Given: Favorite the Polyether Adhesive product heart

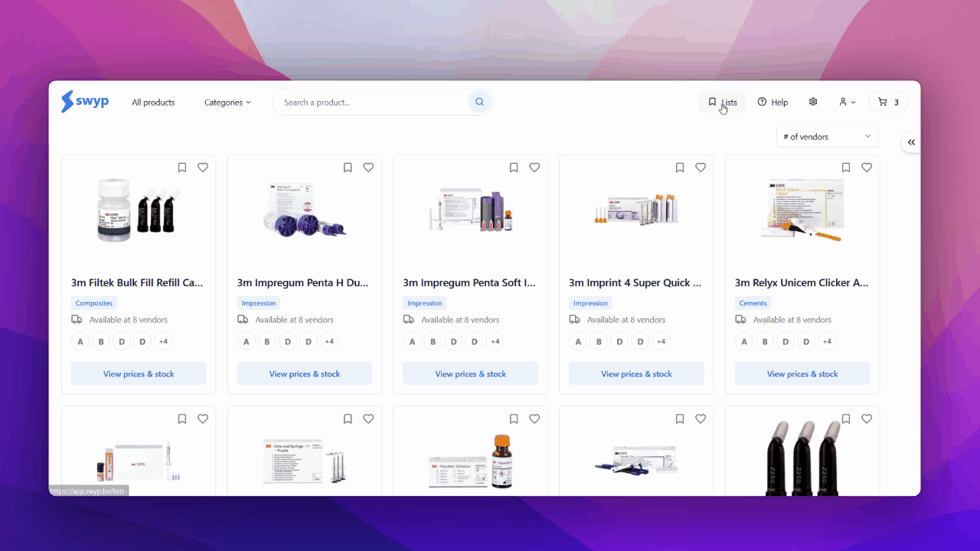Looking at the screenshot, I should coord(534,419).
